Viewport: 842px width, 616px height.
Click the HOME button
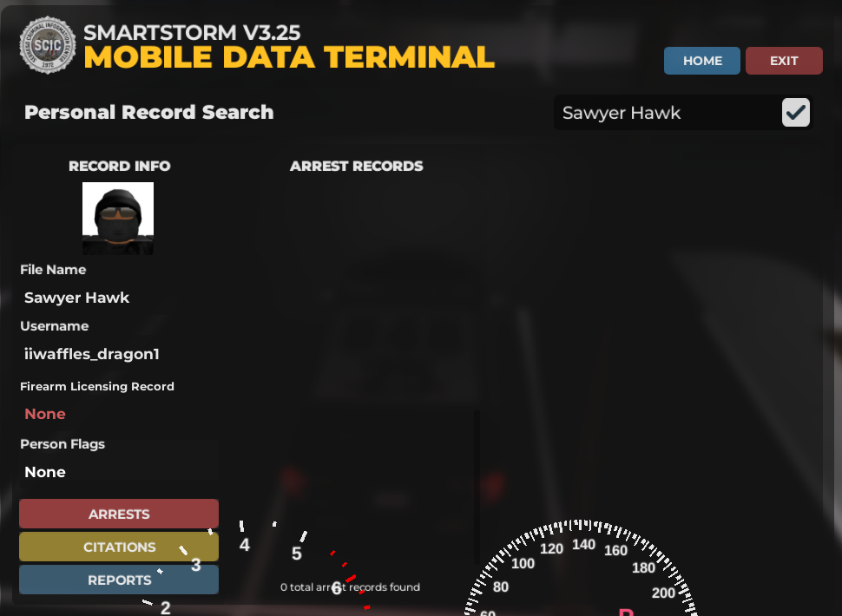(702, 61)
